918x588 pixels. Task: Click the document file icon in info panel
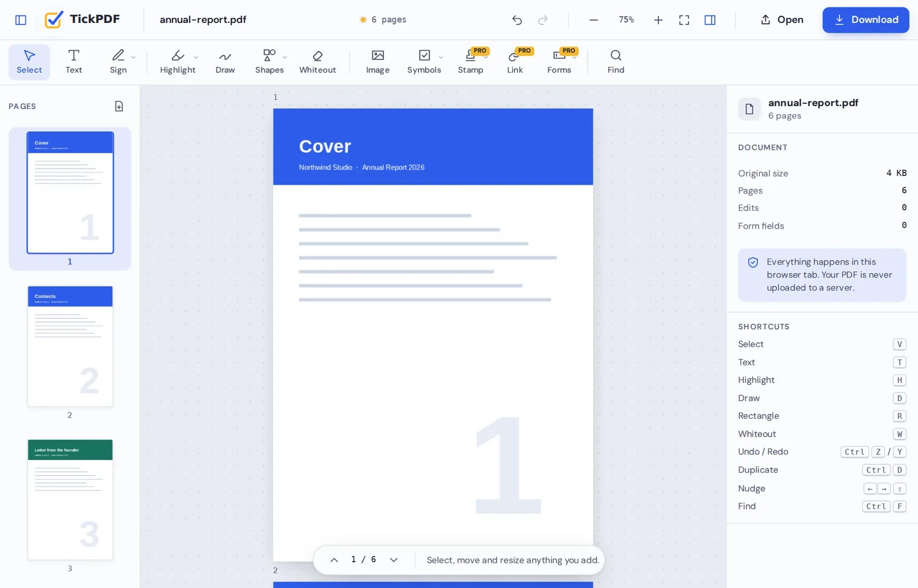749,109
